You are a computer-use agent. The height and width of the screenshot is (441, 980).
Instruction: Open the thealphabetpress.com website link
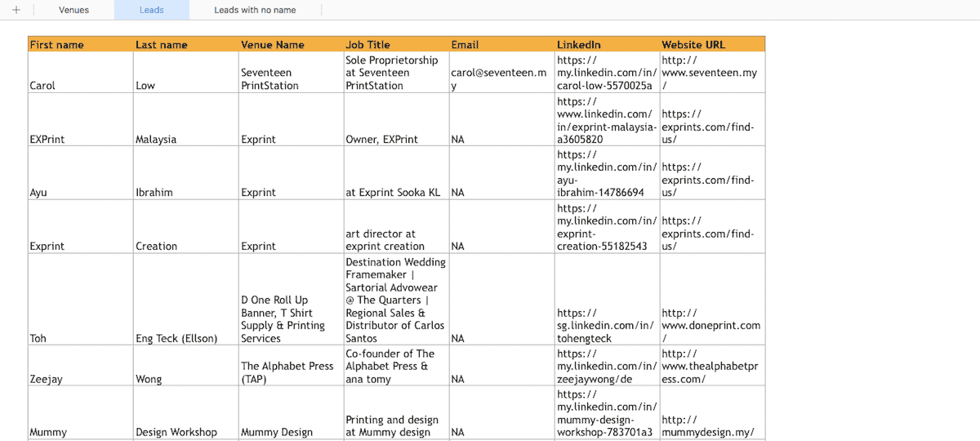pyautogui.click(x=709, y=367)
